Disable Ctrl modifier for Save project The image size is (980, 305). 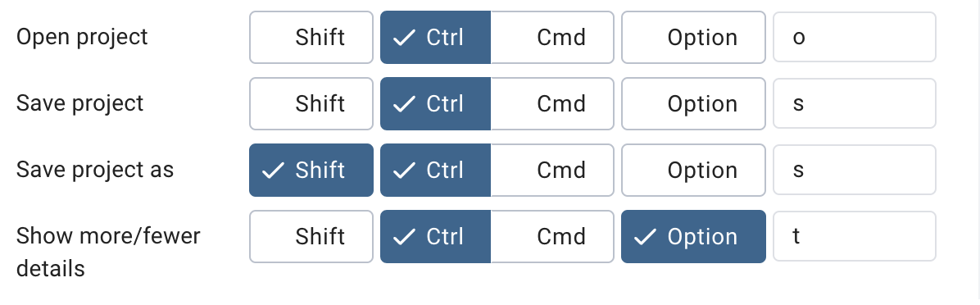pyautogui.click(x=436, y=104)
